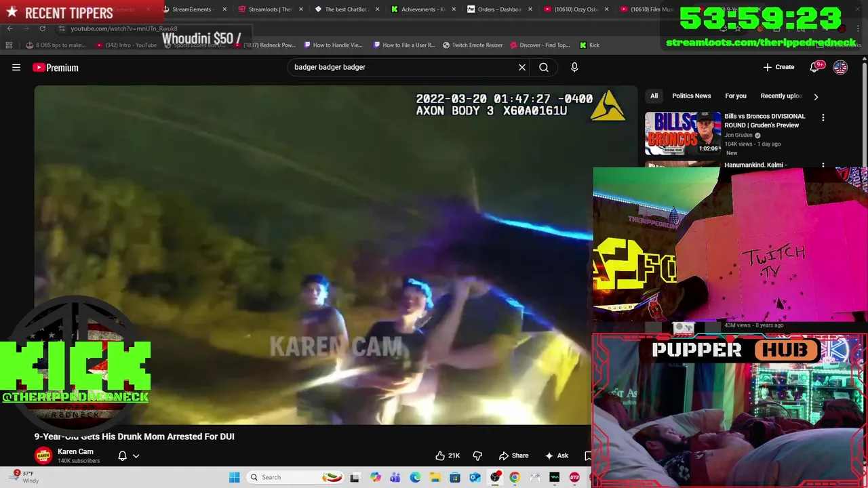Open Windows Start menu
Image resolution: width=868 pixels, height=488 pixels.
pos(234,477)
